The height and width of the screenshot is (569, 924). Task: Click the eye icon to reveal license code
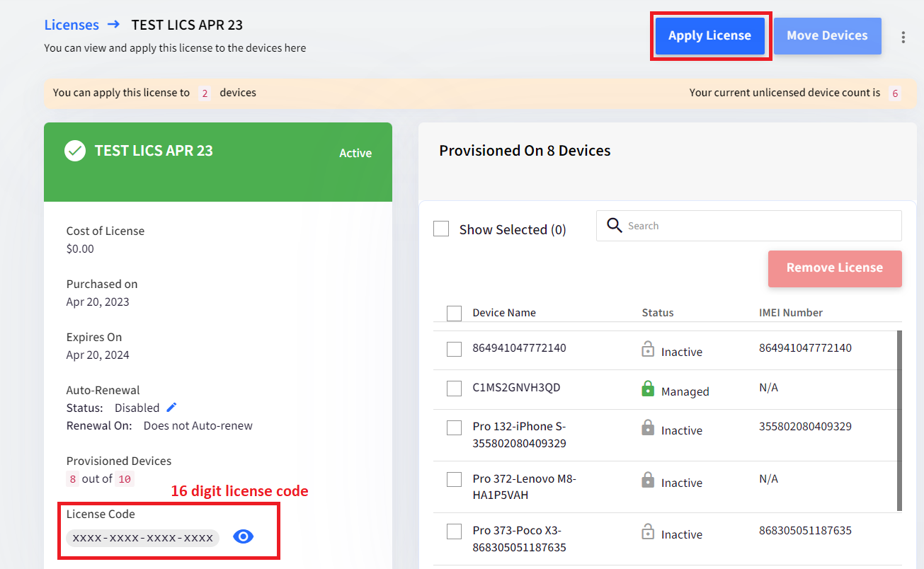pyautogui.click(x=243, y=537)
